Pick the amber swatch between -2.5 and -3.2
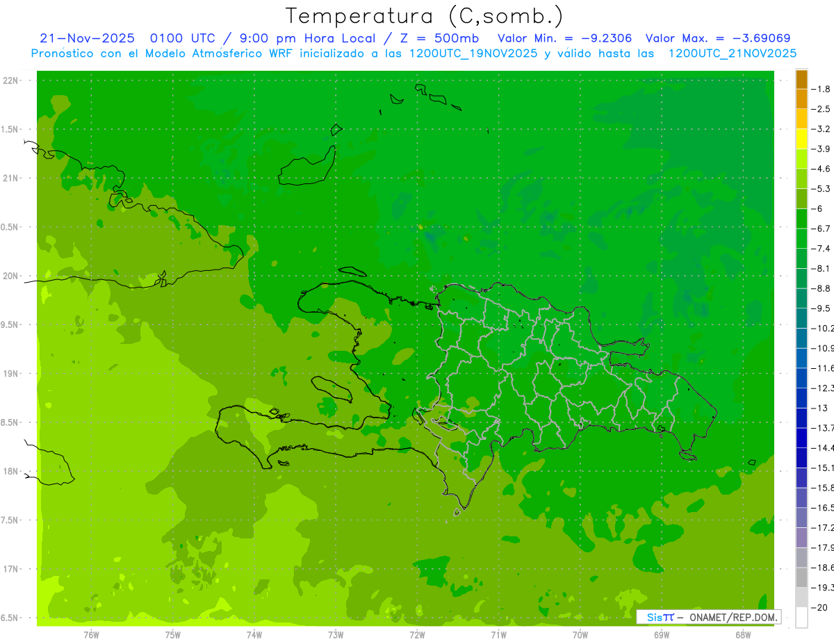Image resolution: width=834 pixels, height=644 pixels. coord(801,119)
